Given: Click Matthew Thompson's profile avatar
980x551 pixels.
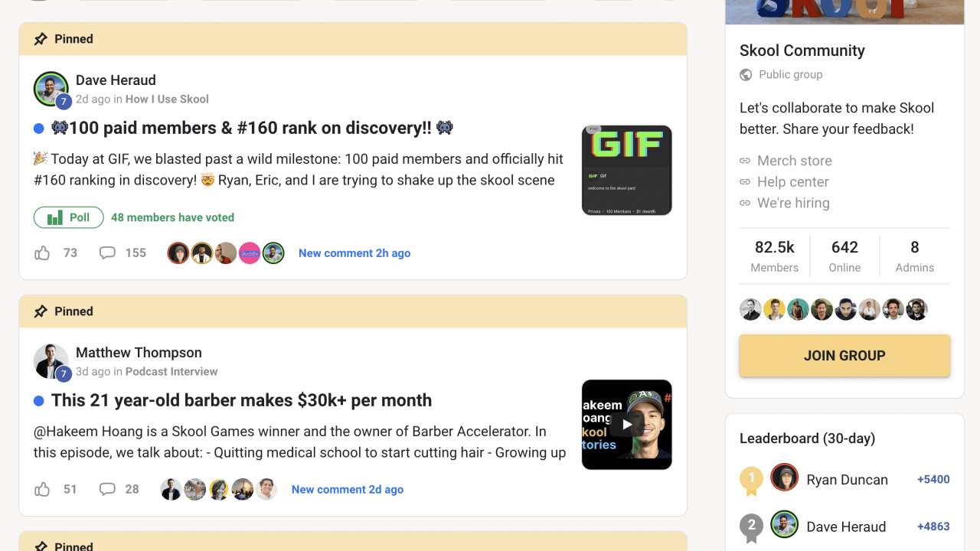Looking at the screenshot, I should [51, 361].
